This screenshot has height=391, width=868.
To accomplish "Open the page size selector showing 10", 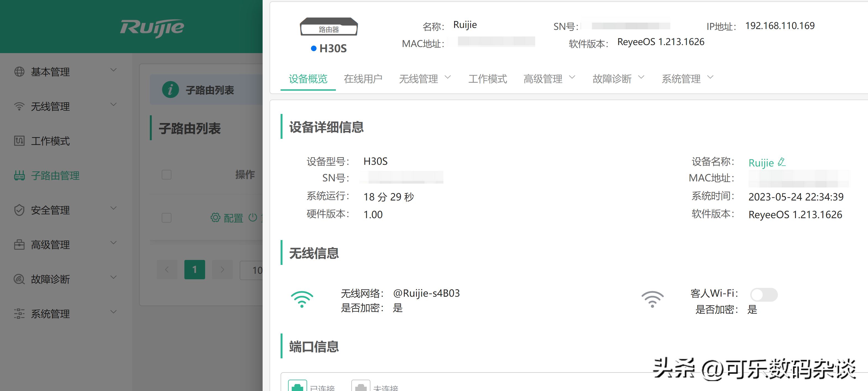I will [x=251, y=270].
